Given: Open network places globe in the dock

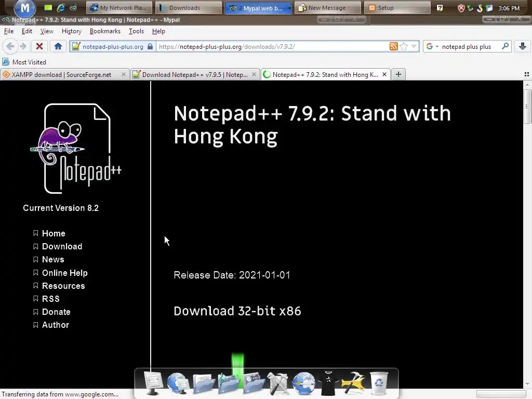Looking at the screenshot, I should (x=178, y=383).
